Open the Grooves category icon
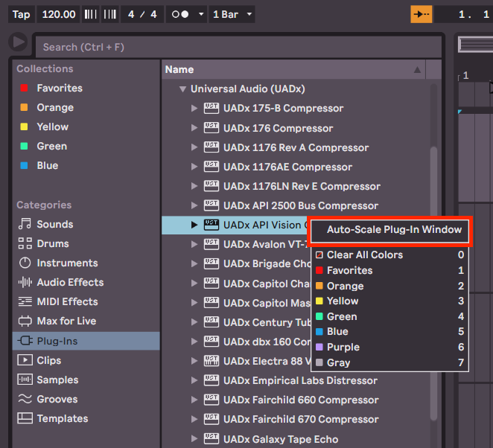The height and width of the screenshot is (448, 493). tap(25, 399)
